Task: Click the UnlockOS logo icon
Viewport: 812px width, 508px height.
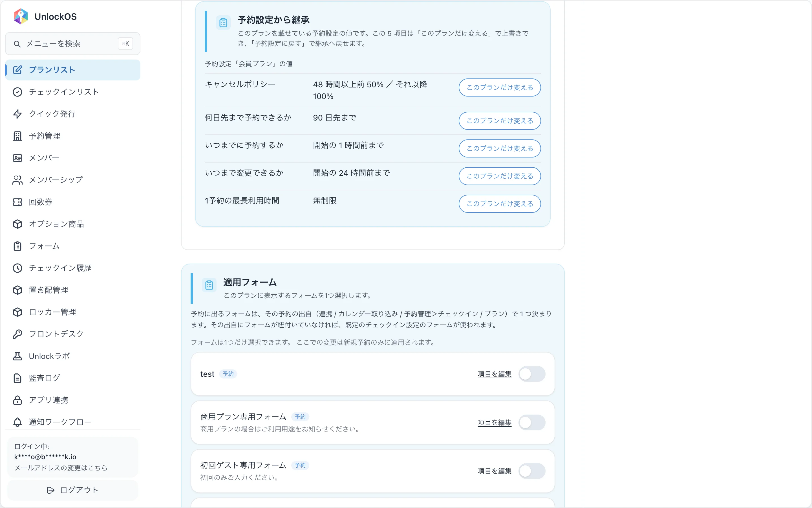Action: tap(21, 16)
